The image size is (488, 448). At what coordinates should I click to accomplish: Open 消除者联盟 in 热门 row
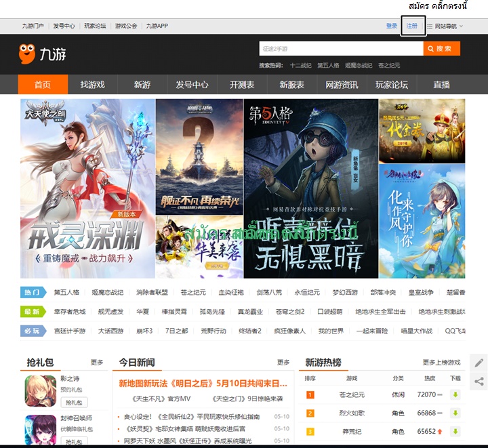(x=152, y=292)
